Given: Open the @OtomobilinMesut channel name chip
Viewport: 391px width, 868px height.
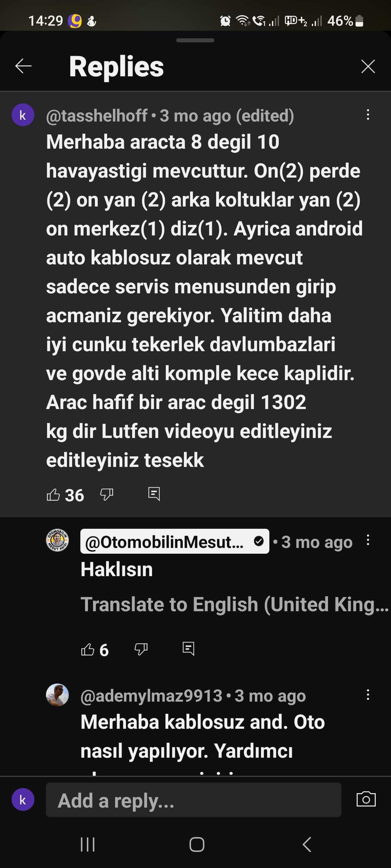Looking at the screenshot, I should tap(175, 541).
